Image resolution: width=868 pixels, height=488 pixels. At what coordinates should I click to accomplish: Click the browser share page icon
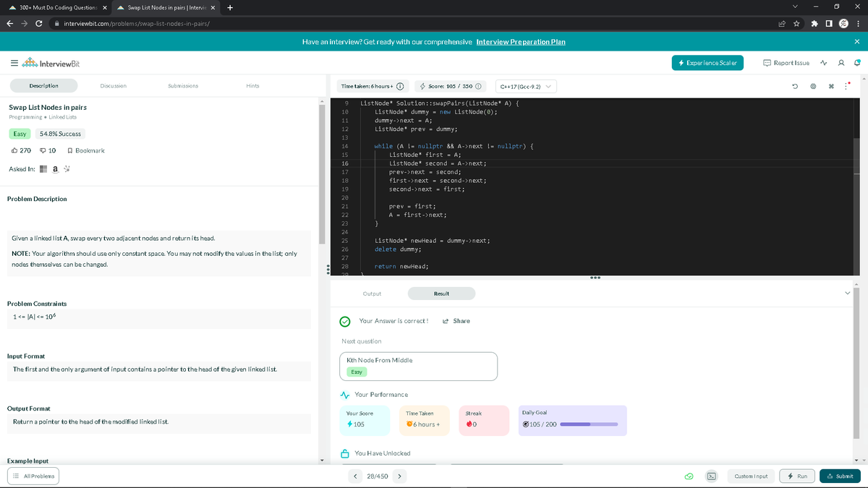[x=782, y=24]
